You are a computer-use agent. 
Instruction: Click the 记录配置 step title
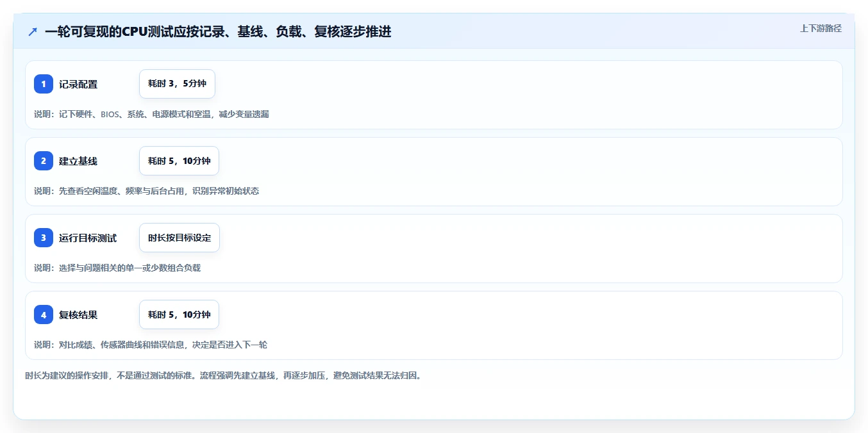pyautogui.click(x=78, y=84)
